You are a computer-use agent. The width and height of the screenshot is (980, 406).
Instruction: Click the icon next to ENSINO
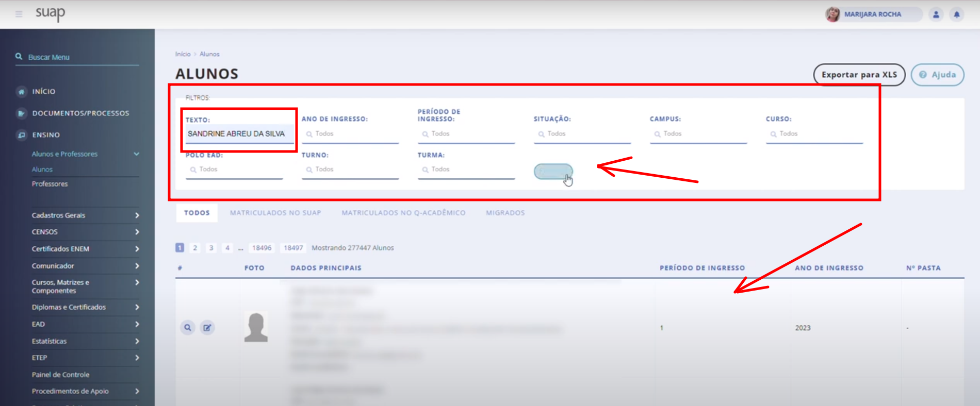click(21, 135)
